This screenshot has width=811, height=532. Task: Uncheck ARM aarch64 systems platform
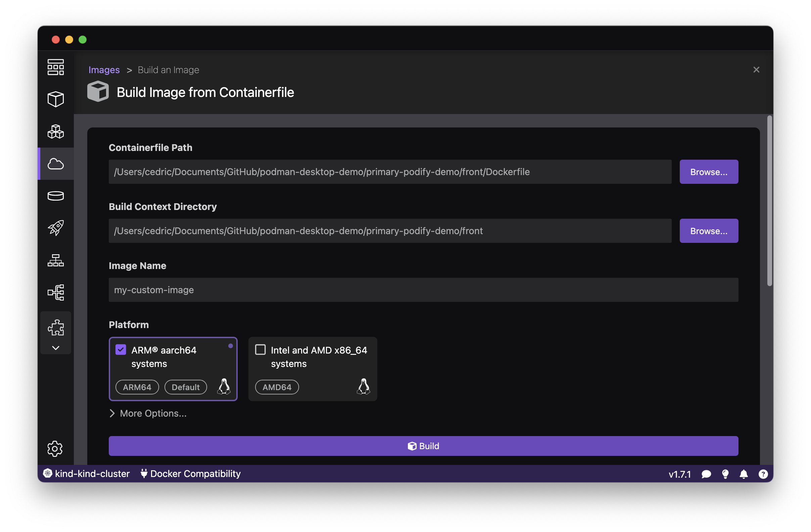(x=121, y=350)
